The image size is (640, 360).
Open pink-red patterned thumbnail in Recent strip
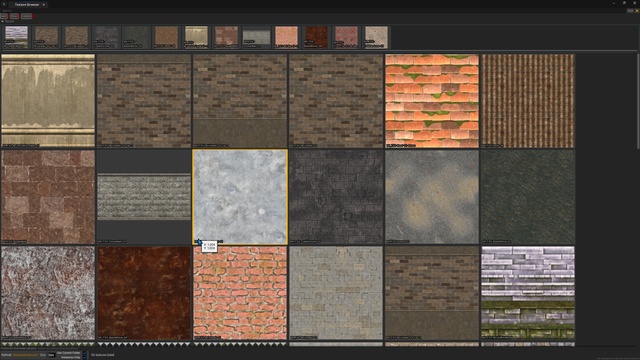point(346,37)
